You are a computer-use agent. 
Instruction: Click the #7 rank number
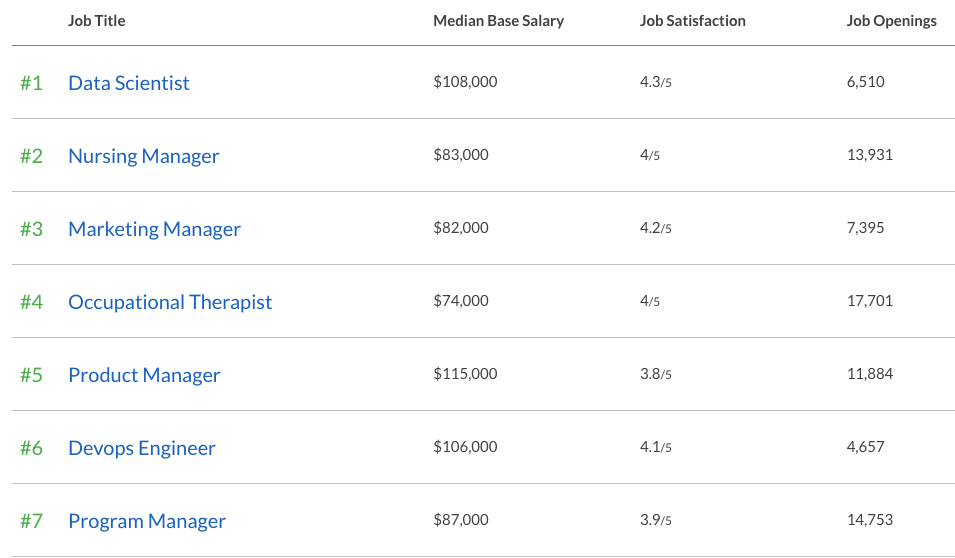point(31,521)
